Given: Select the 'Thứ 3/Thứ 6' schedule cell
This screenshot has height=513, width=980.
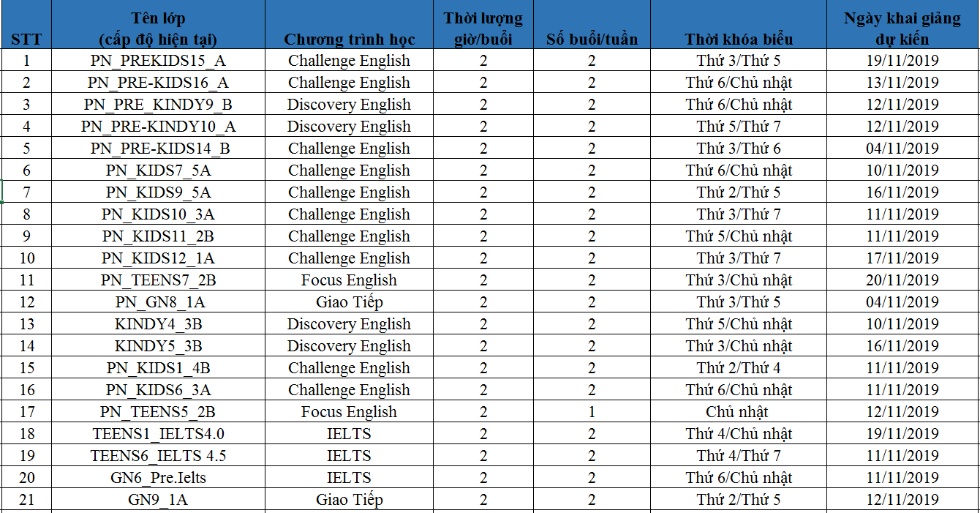Looking at the screenshot, I should (x=739, y=149).
